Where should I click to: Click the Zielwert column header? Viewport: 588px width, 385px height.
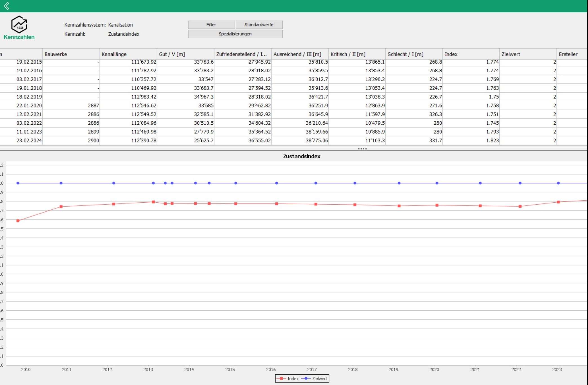(x=528, y=54)
